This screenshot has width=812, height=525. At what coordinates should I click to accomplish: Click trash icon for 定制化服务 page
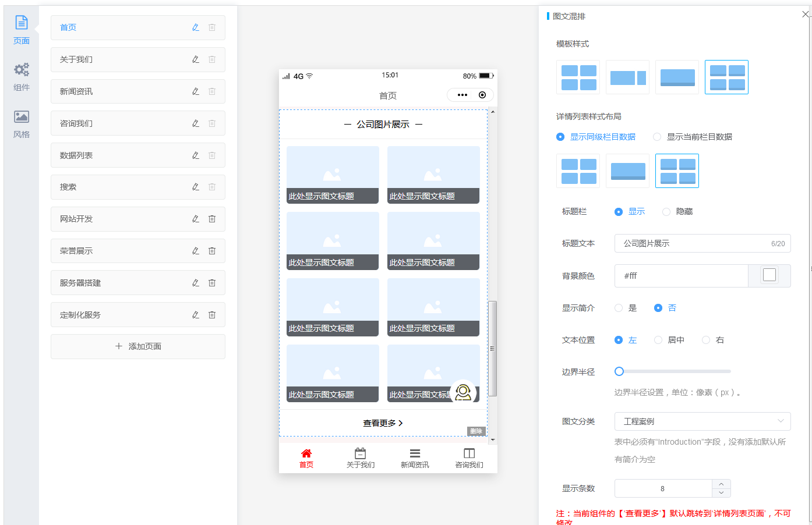pos(212,315)
